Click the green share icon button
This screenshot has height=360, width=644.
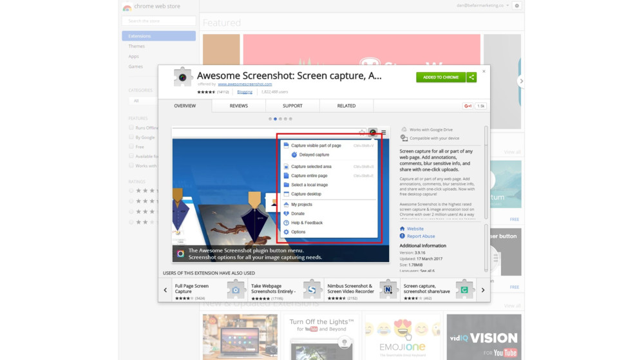(x=471, y=77)
